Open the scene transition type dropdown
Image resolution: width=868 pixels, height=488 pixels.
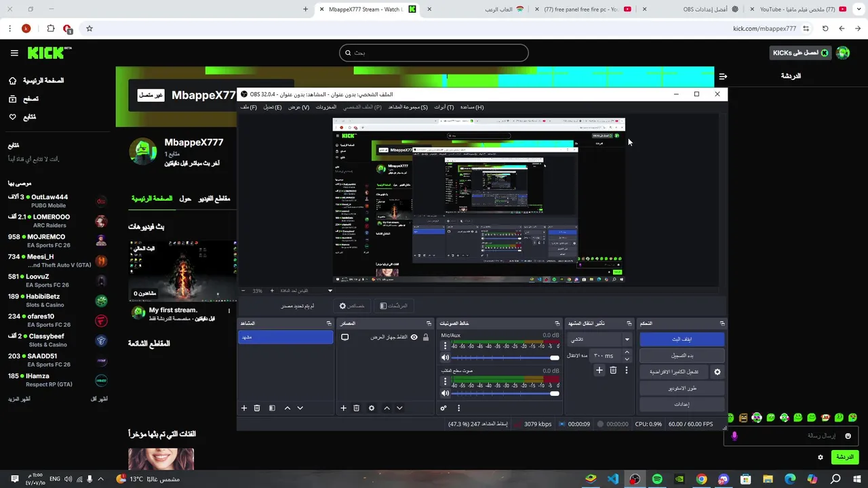click(x=599, y=339)
